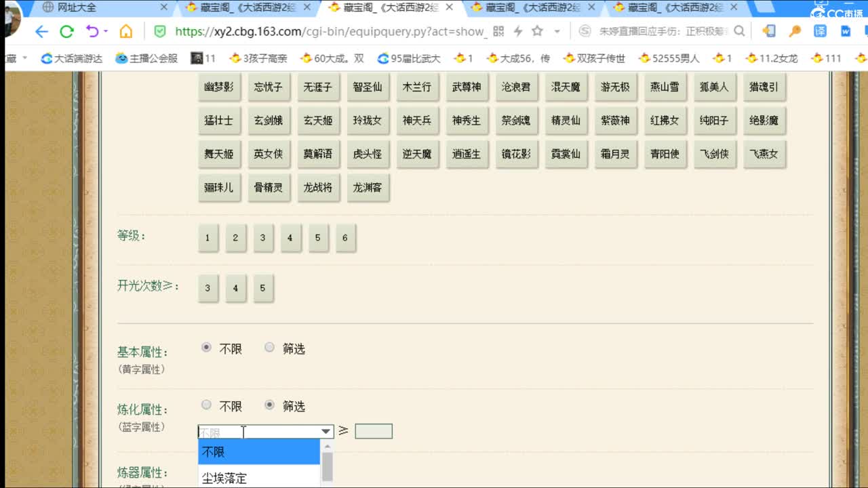Click the lightning speed-mode icon
The image size is (868, 488).
(x=518, y=32)
